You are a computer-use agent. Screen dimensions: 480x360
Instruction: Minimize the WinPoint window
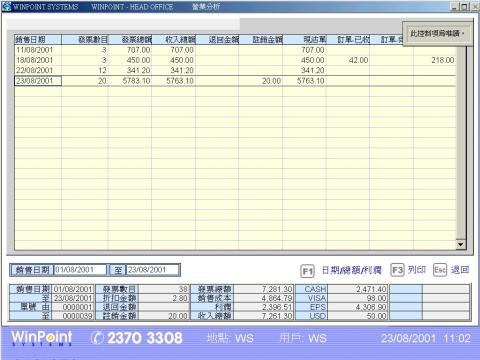click(454, 6)
